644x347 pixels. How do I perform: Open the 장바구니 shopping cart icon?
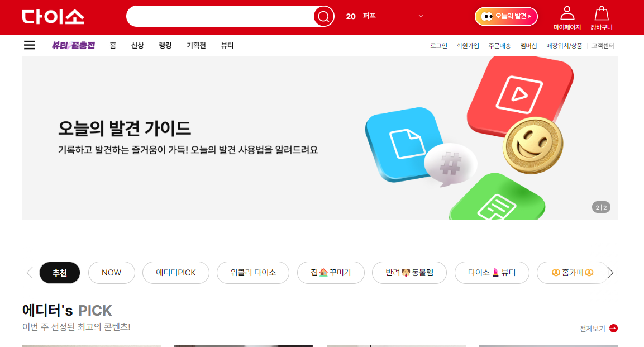click(x=602, y=16)
